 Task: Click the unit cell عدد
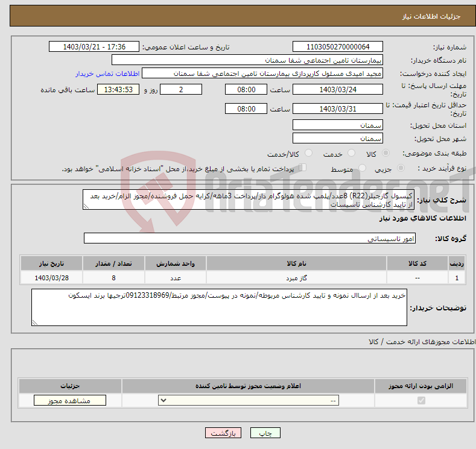(176, 278)
